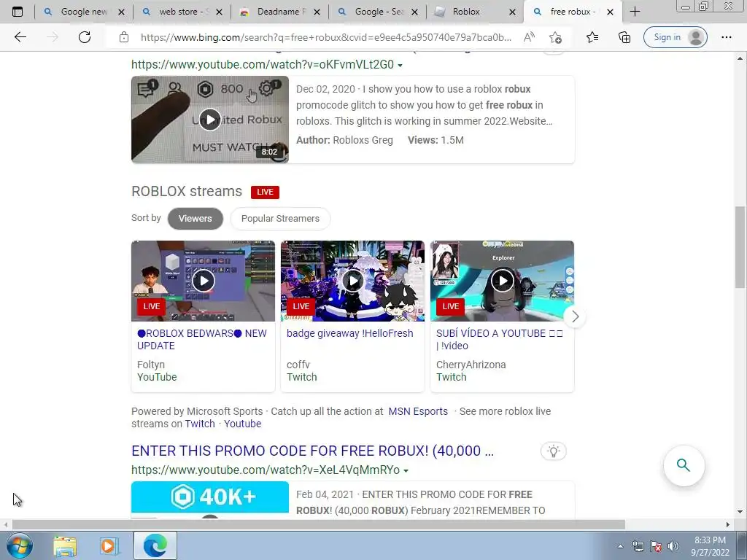Close the web store tab
747x560 pixels.
pos(219,12)
